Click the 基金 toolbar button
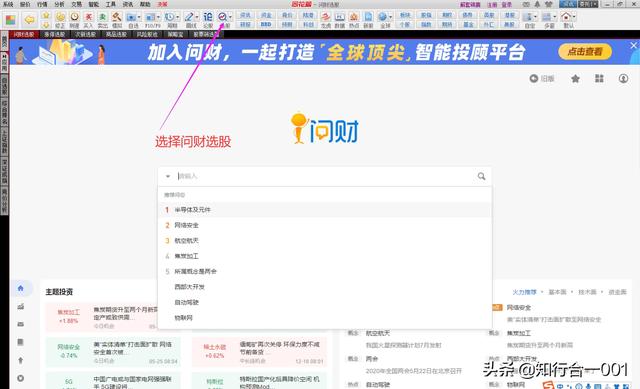The height and width of the screenshot is (389, 640). point(468,24)
